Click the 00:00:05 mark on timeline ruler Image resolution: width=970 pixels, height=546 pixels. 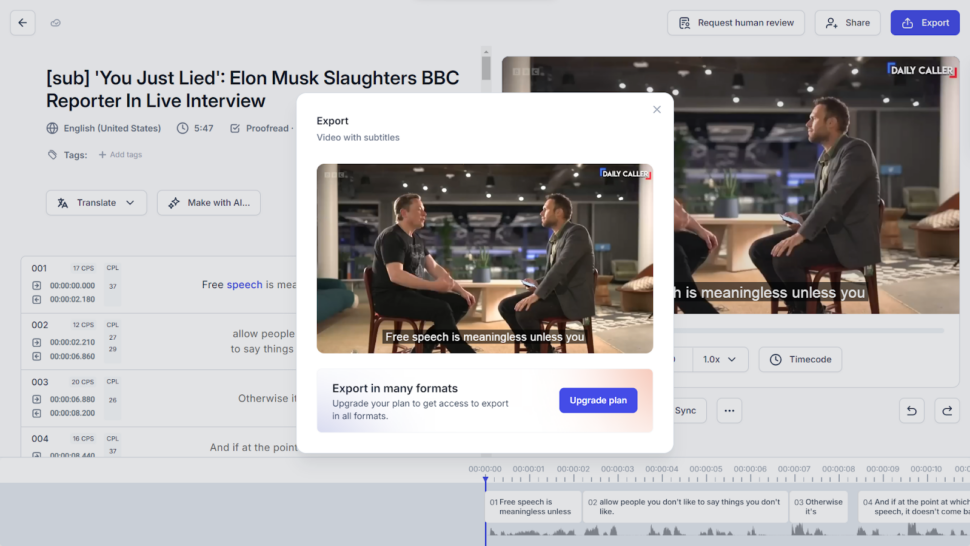[x=706, y=469]
